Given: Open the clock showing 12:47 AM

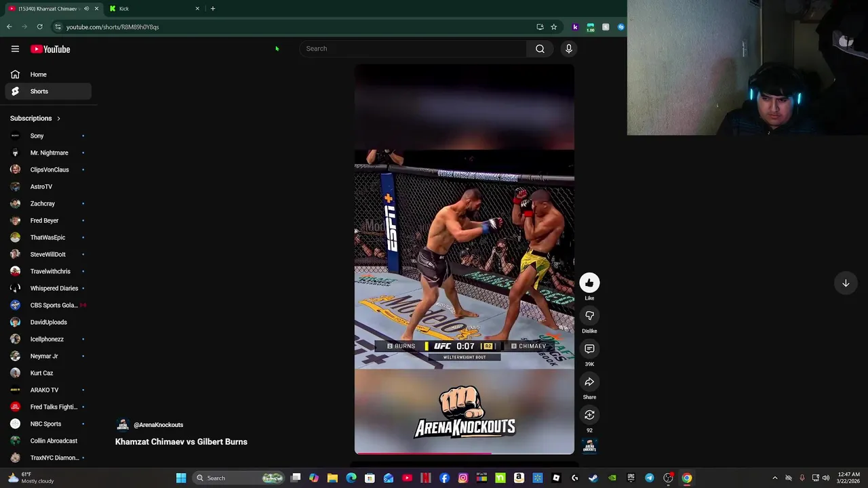Looking at the screenshot, I should (849, 478).
